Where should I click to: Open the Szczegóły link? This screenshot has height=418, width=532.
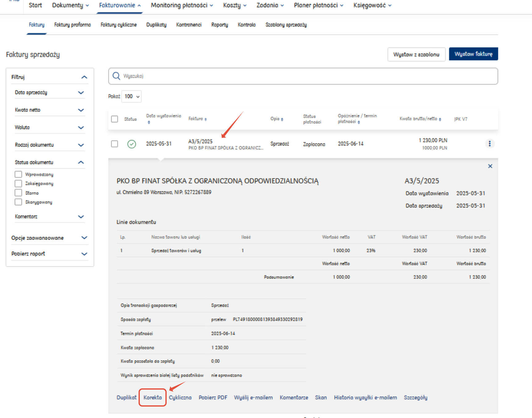(416, 398)
